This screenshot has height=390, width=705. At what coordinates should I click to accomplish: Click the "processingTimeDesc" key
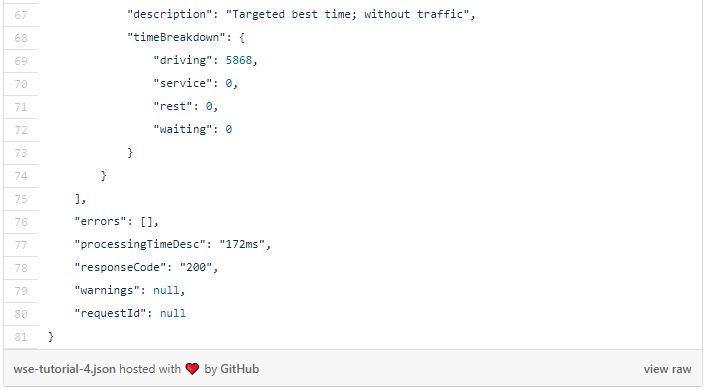140,244
